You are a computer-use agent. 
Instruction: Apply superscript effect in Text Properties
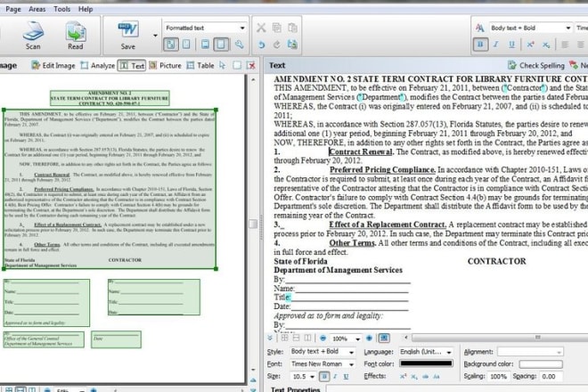click(403, 376)
